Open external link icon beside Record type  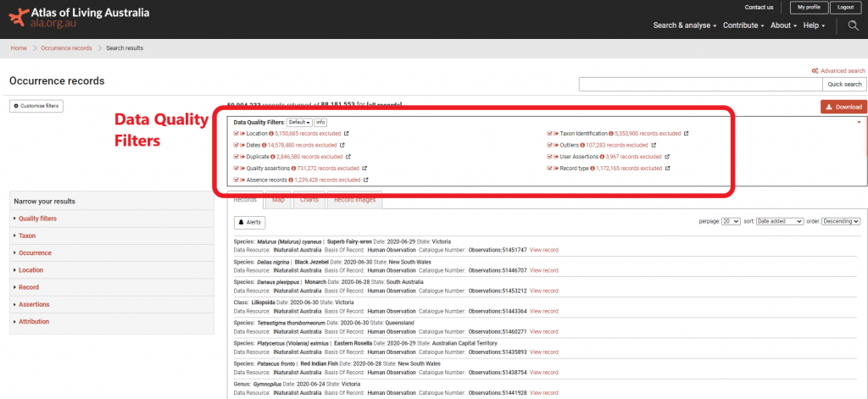667,169
